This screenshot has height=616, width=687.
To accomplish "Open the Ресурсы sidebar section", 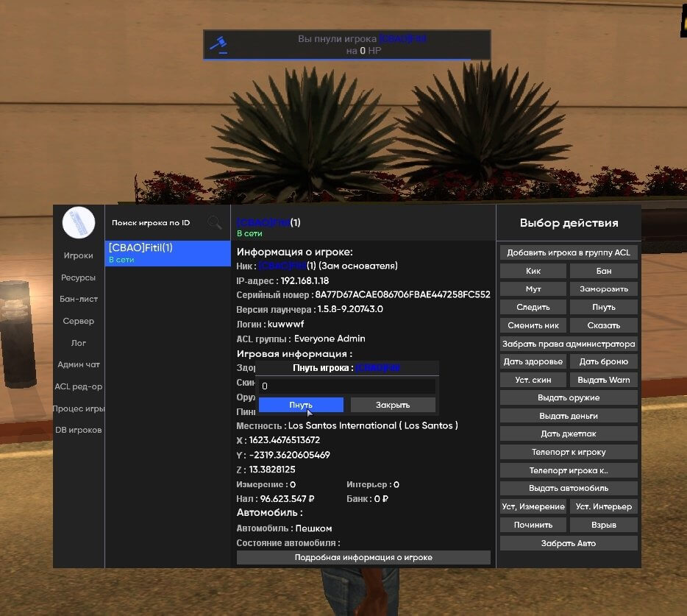I will 79,277.
